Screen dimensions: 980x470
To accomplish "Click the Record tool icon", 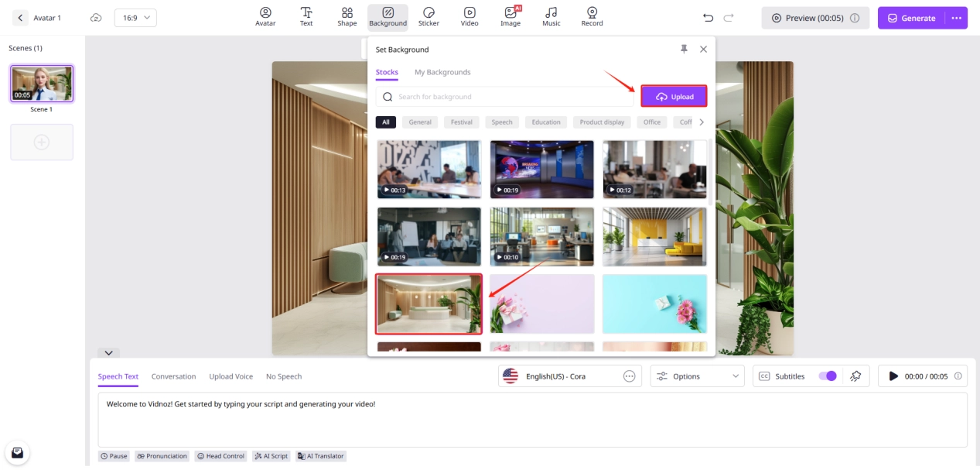I will [592, 17].
